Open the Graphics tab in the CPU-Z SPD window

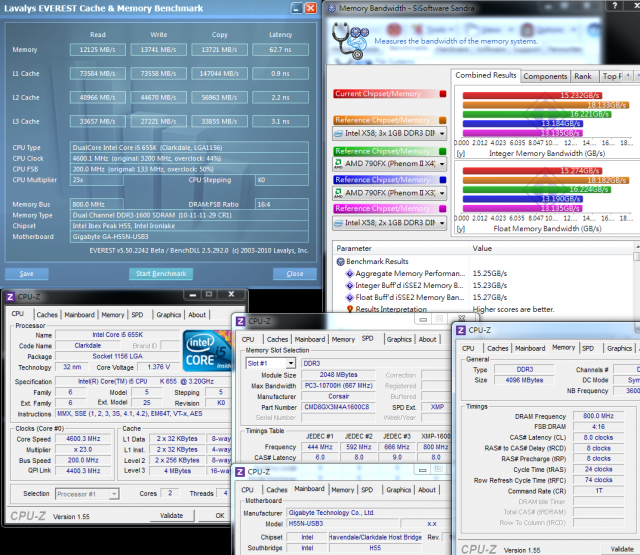coord(399,339)
